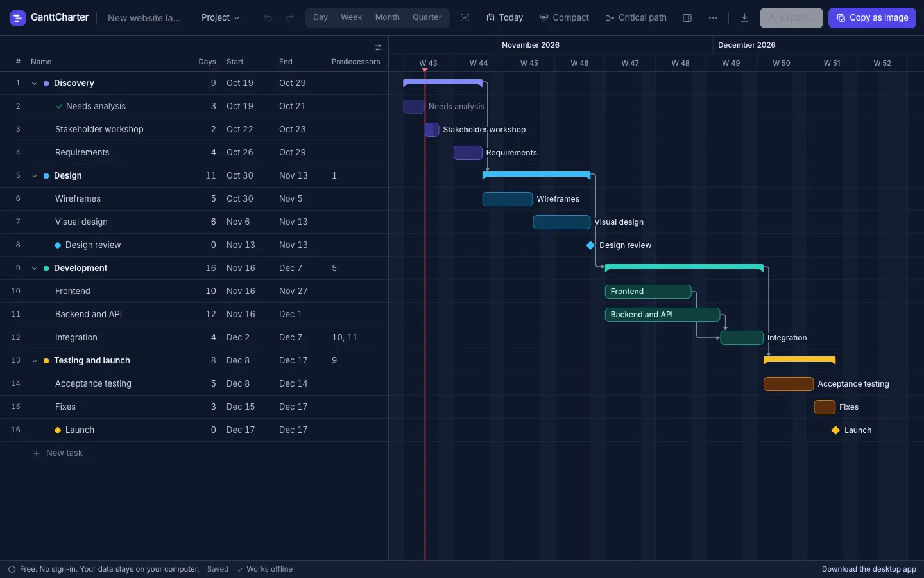This screenshot has width=924, height=578.
Task: Click the info icon in status bar
Action: coord(12,569)
